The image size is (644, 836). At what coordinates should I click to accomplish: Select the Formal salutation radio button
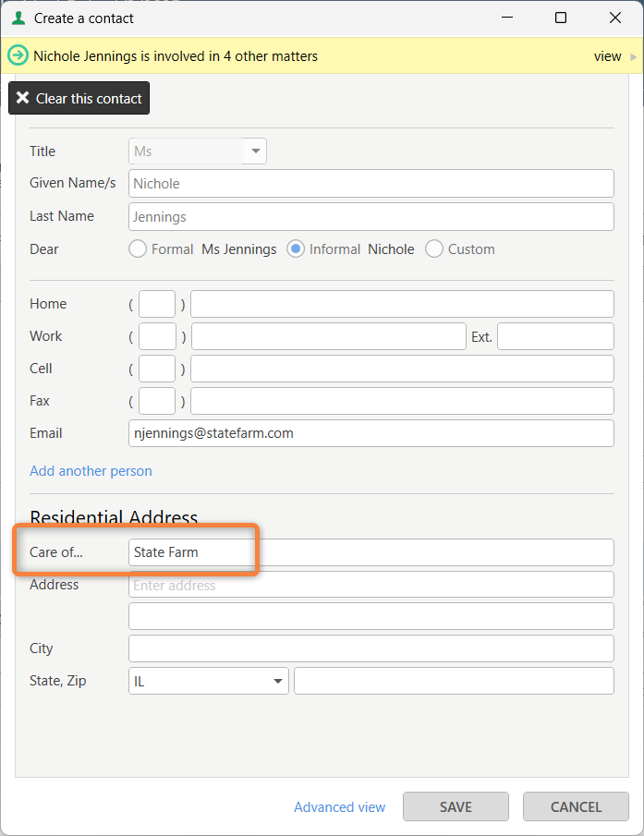[138, 248]
